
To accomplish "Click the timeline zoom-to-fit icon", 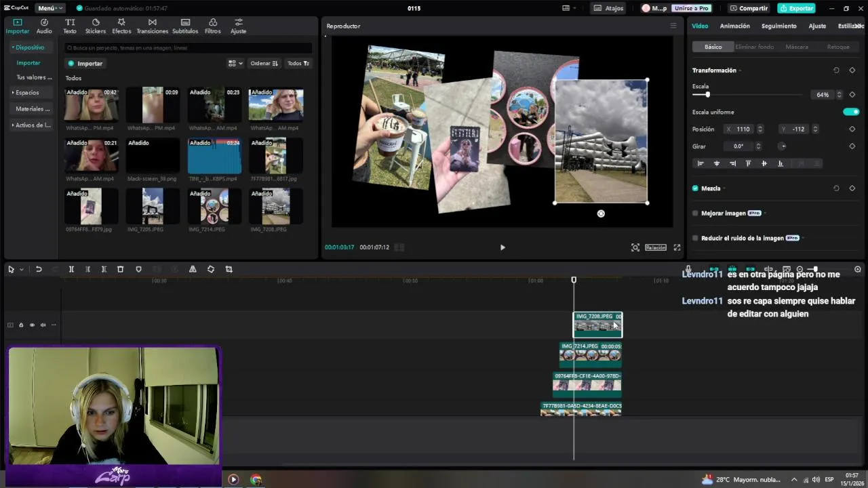I will click(x=858, y=269).
